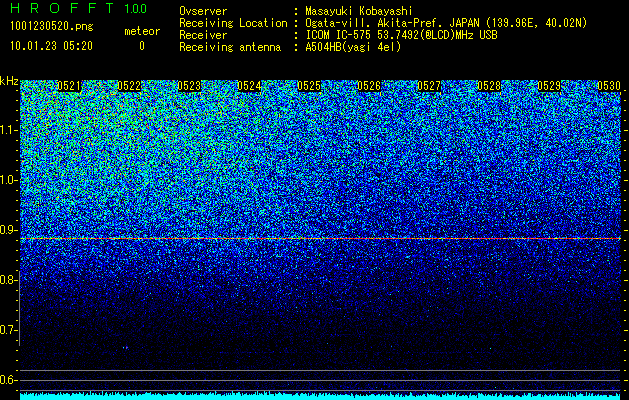629x400 pixels.
Task: Click the date stamp 10.01.23 05:20
Action: tap(51, 46)
